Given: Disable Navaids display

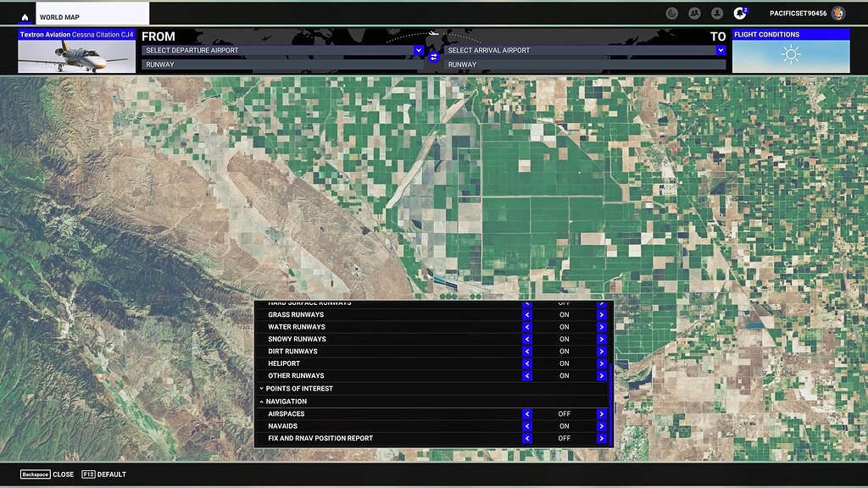Looking at the screenshot, I should click(x=527, y=426).
